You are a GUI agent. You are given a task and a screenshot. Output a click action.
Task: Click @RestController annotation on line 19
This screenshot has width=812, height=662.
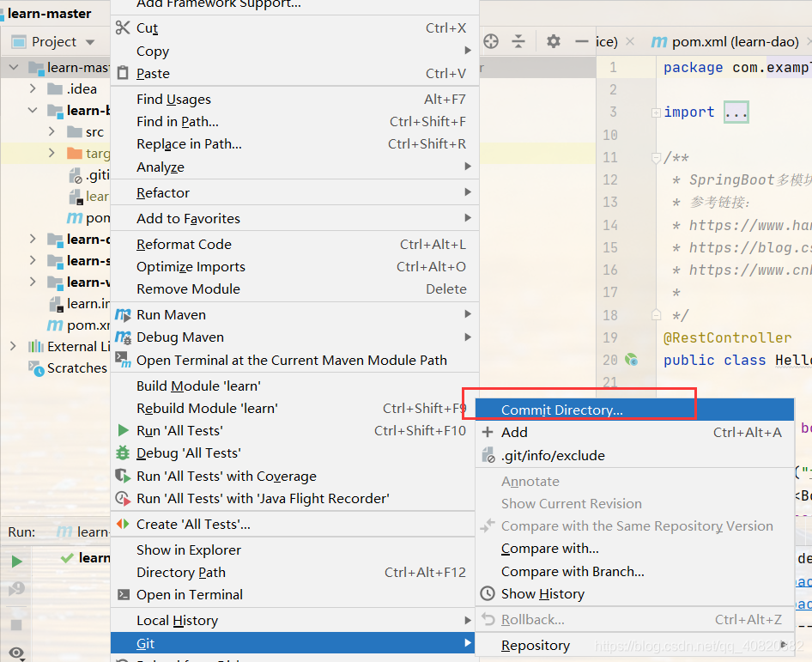tap(727, 337)
